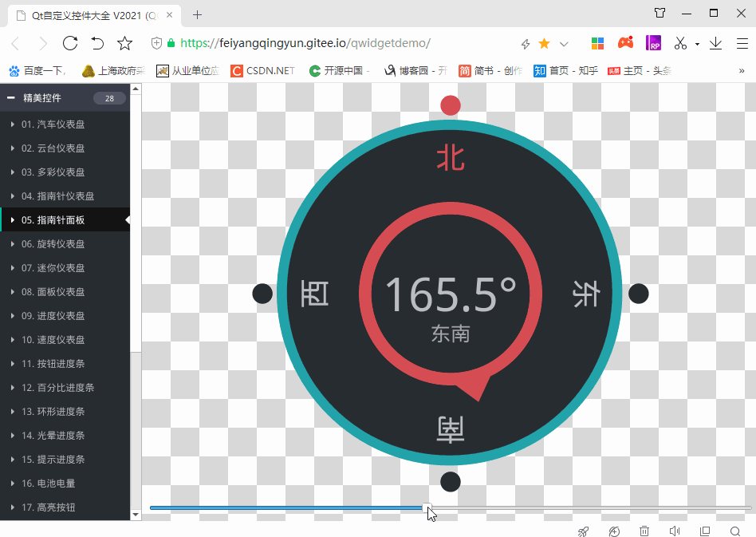Switch to the Qt自定义控件大全 V2021 browser tab
This screenshot has height=537, width=756.
tap(88, 14)
